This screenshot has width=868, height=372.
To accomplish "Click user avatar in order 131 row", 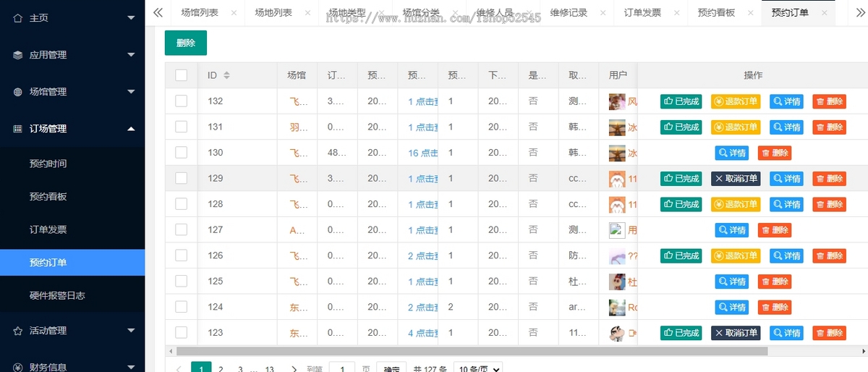I will coord(617,127).
